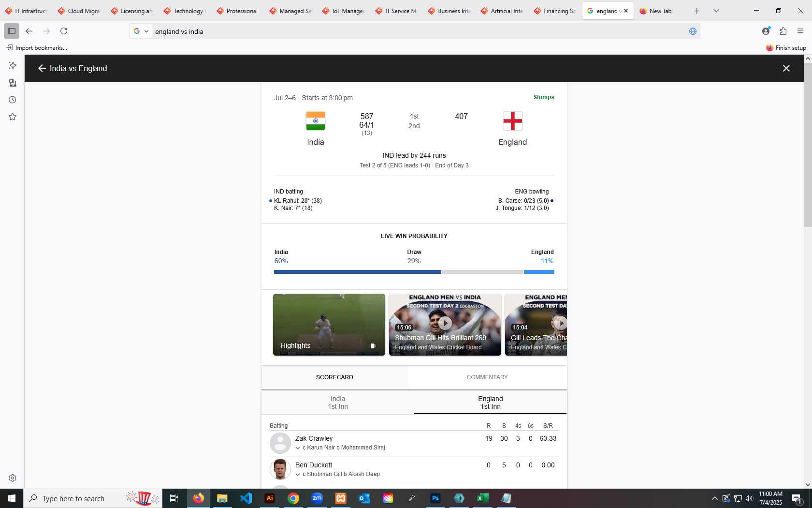Open the Google search engine dropdown
The image size is (812, 508).
pyautogui.click(x=141, y=31)
